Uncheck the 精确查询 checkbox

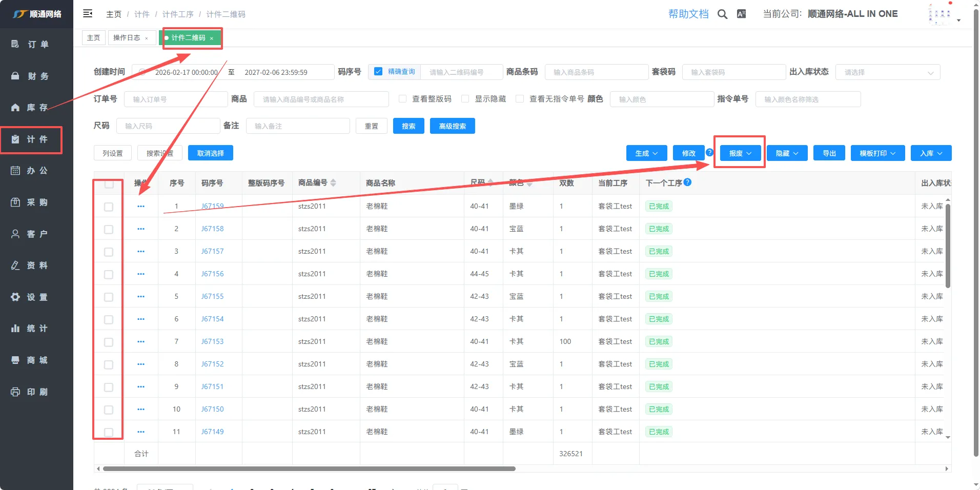click(x=378, y=72)
